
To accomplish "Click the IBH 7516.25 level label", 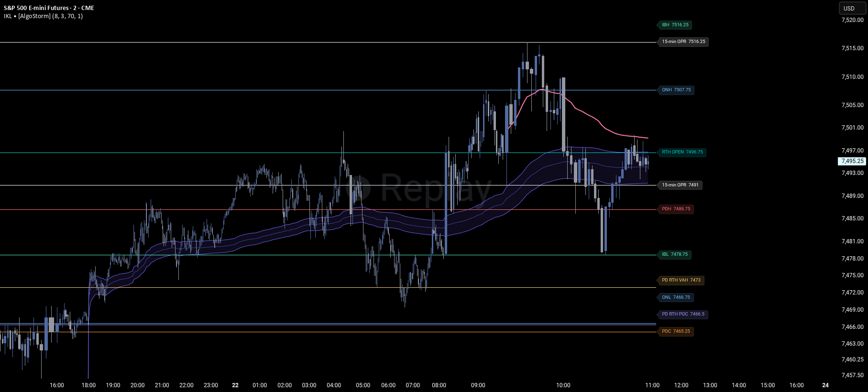I will coord(675,25).
